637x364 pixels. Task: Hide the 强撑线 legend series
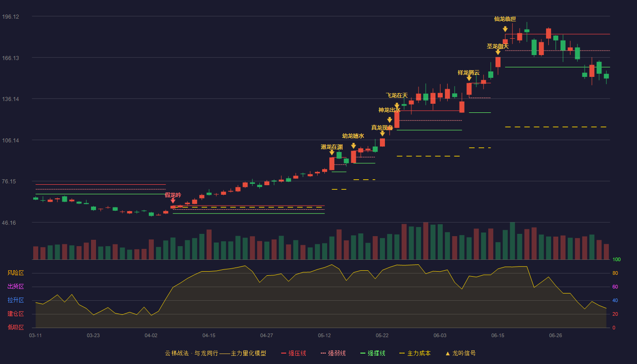373,353
